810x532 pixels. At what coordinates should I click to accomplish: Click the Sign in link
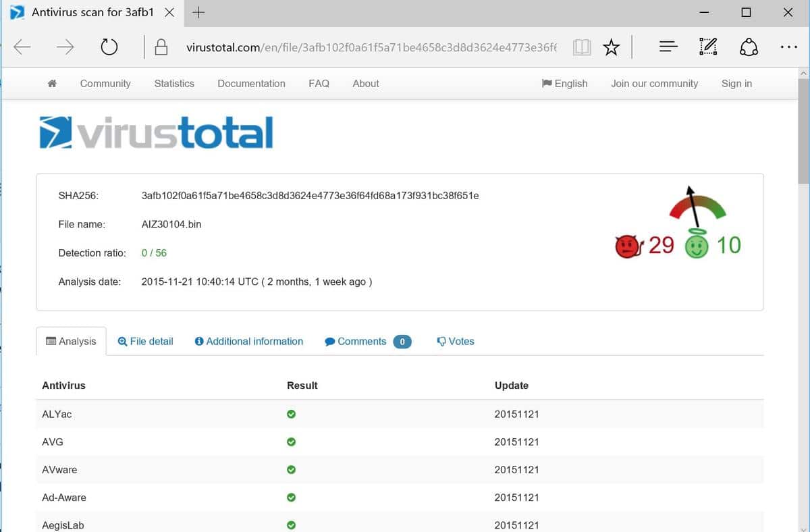[x=736, y=83]
